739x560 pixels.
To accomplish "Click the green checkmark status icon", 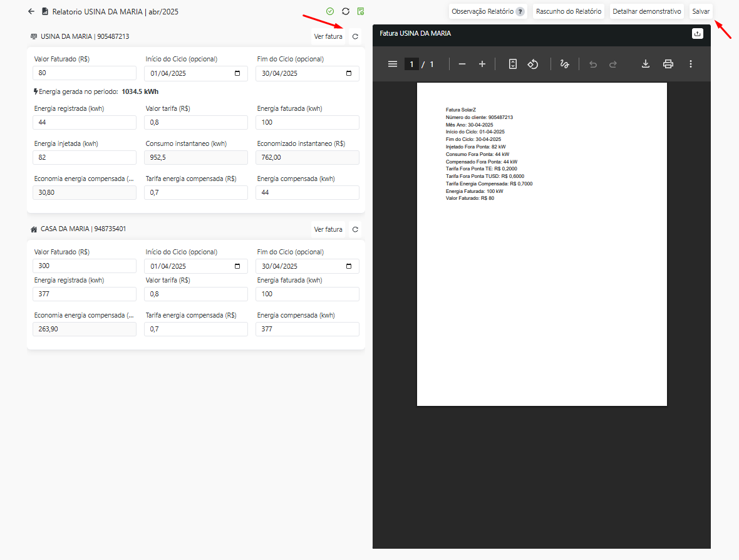I will coord(330,11).
